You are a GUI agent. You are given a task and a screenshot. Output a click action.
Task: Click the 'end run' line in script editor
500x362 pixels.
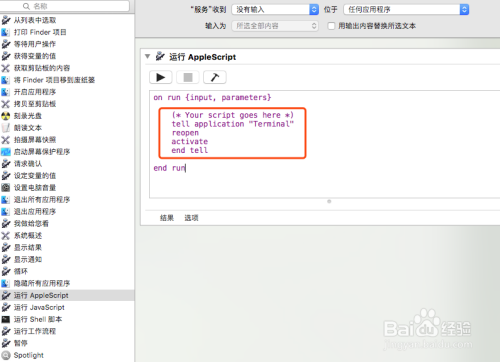[x=169, y=168]
